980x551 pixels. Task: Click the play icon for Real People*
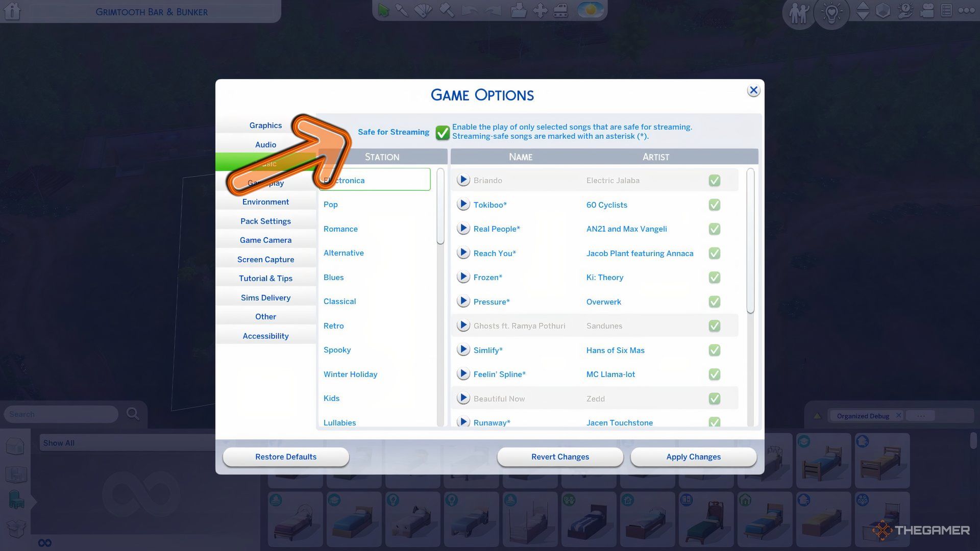click(x=462, y=229)
